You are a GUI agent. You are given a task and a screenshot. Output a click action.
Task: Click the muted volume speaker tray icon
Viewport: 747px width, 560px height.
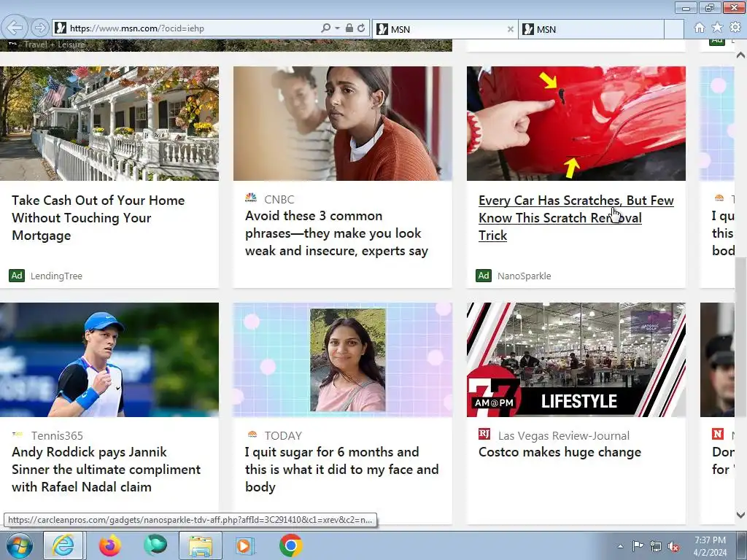[x=673, y=547]
